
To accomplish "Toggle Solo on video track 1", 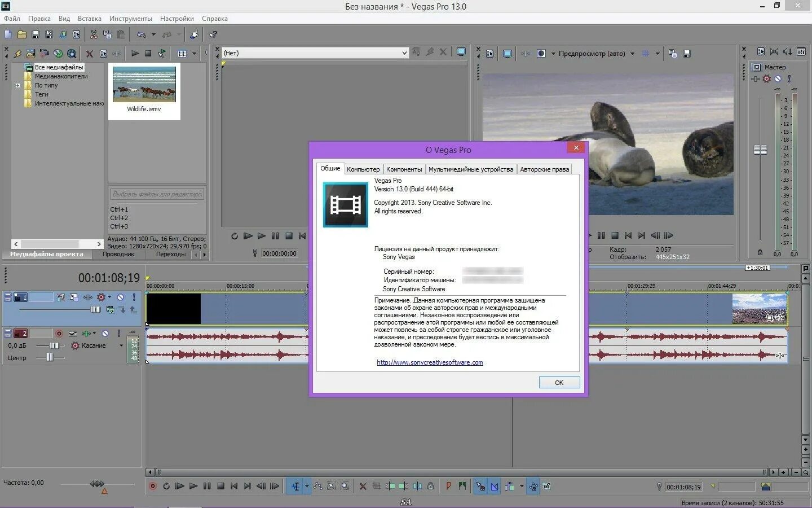I will click(x=134, y=297).
